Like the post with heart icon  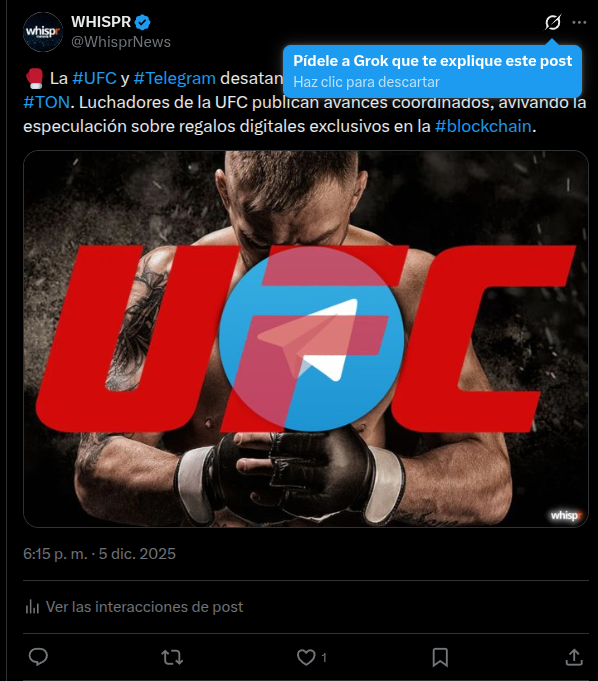point(306,657)
